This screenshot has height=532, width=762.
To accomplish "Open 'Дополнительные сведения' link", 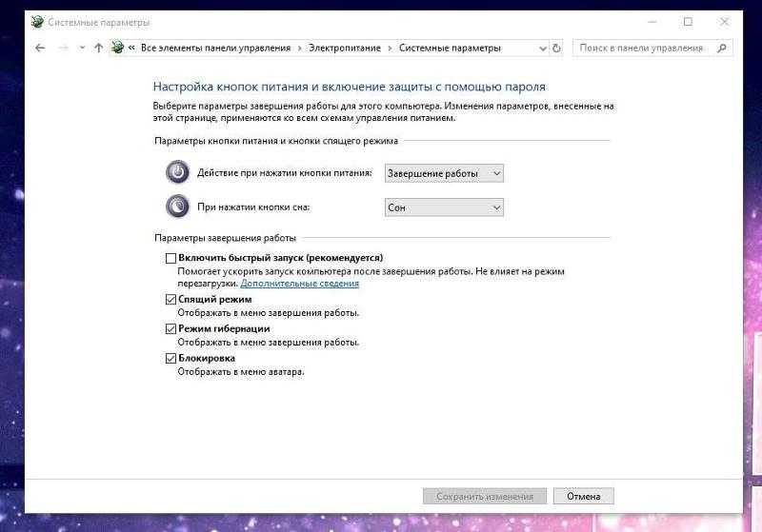I will click(299, 284).
